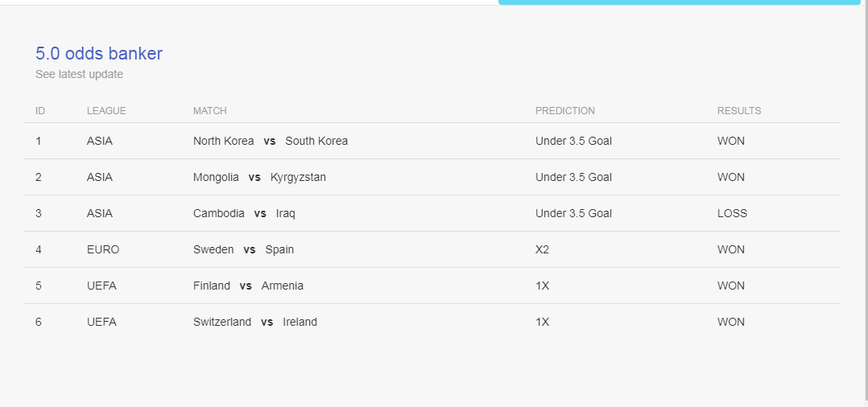The height and width of the screenshot is (407, 868).
Task: Click 'See latest update' text
Action: click(x=79, y=74)
